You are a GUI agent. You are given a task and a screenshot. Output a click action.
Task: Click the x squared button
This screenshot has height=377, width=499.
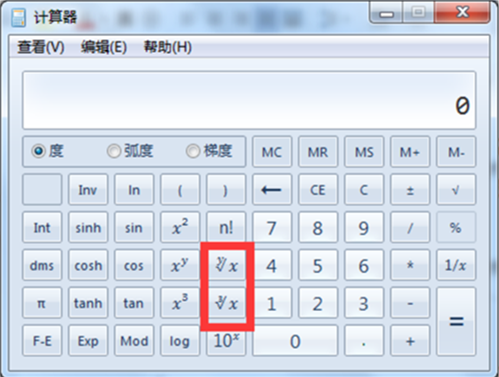coord(180,227)
